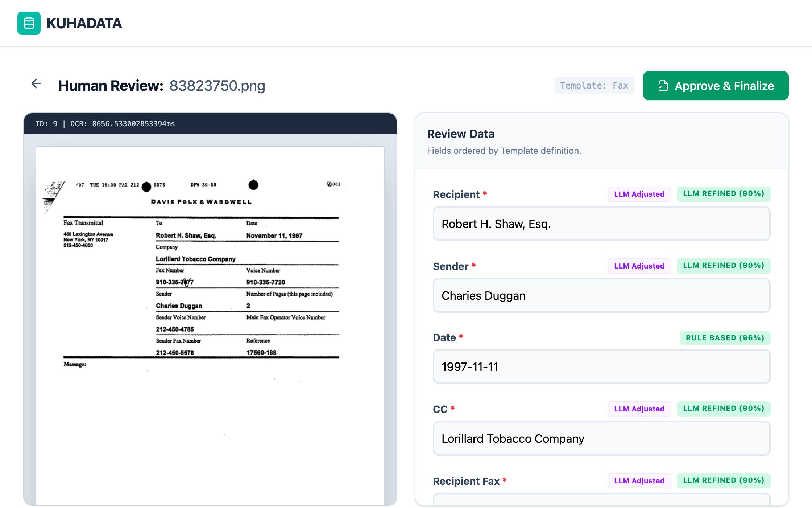Edit the Recipient input field
812x508 pixels.
tap(601, 224)
